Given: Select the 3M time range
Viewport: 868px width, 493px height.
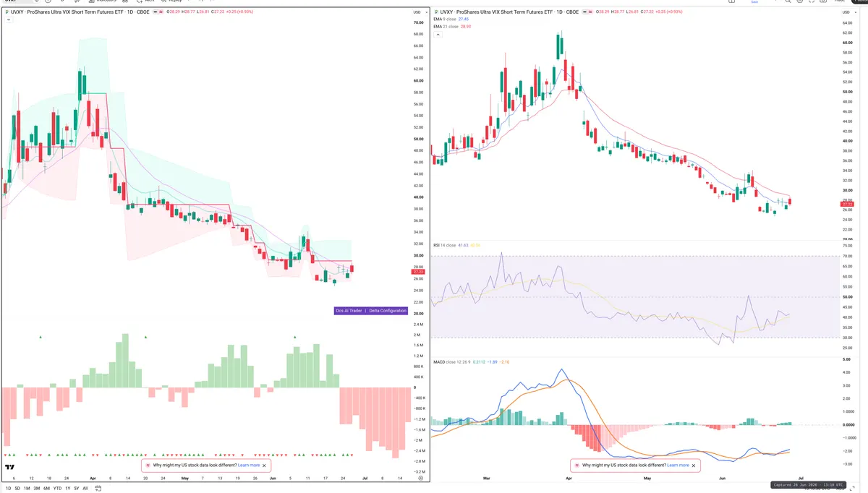Looking at the screenshot, I should click(x=37, y=489).
